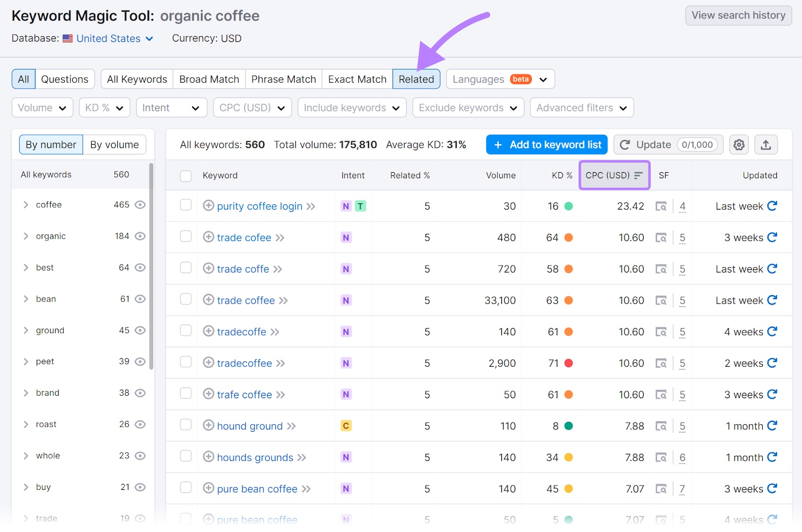Open the Advanced filters dropdown
802x532 pixels.
(x=581, y=107)
